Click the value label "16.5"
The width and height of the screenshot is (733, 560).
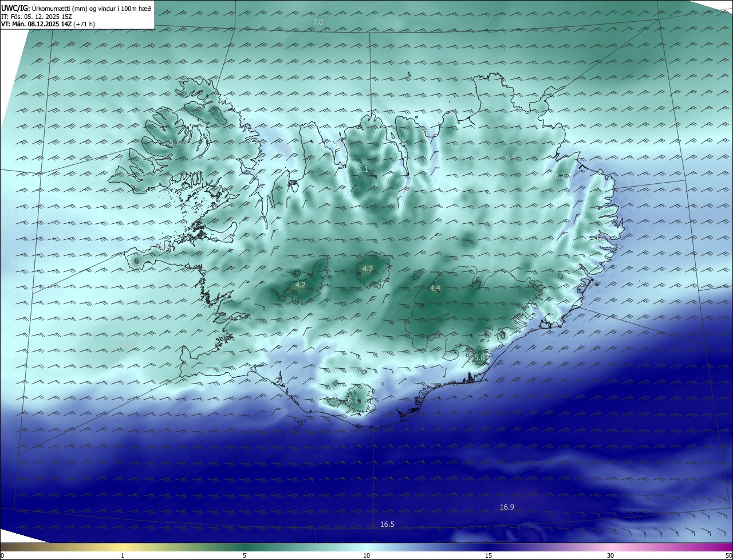pos(388,524)
